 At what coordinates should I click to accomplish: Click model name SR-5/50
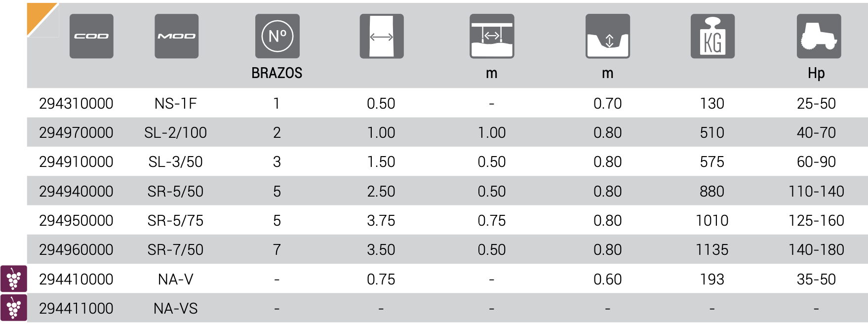pyautogui.click(x=176, y=192)
